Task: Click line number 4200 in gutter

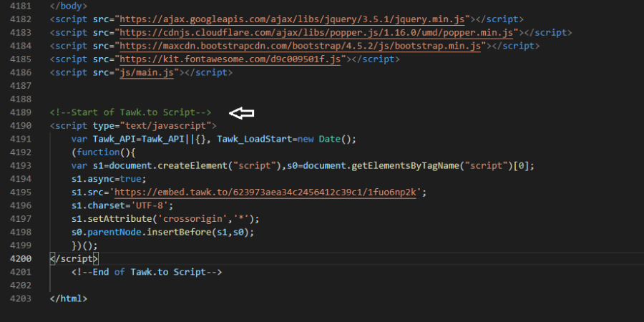Action: (x=21, y=259)
